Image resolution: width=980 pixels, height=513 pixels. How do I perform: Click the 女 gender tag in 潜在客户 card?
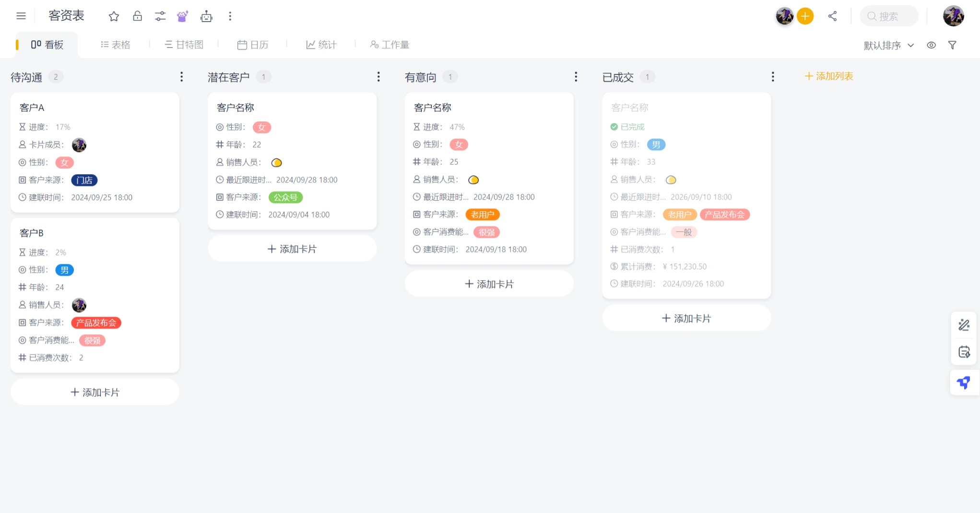(x=262, y=127)
